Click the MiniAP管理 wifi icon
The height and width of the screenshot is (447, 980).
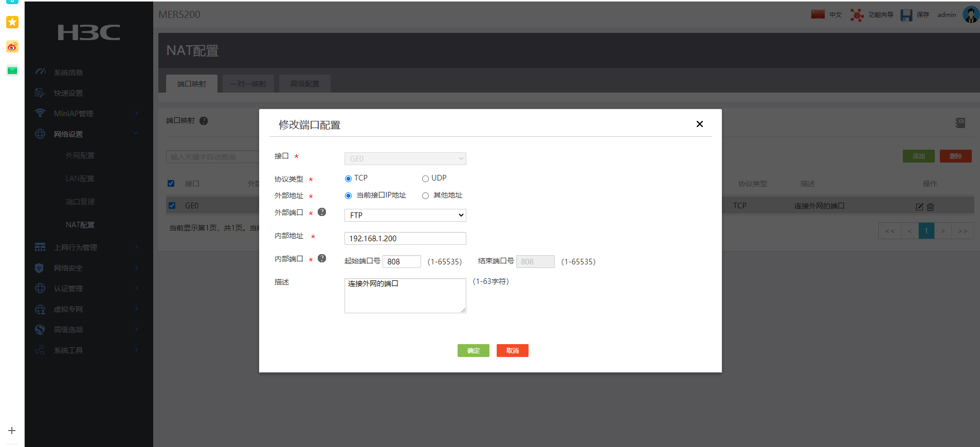40,113
